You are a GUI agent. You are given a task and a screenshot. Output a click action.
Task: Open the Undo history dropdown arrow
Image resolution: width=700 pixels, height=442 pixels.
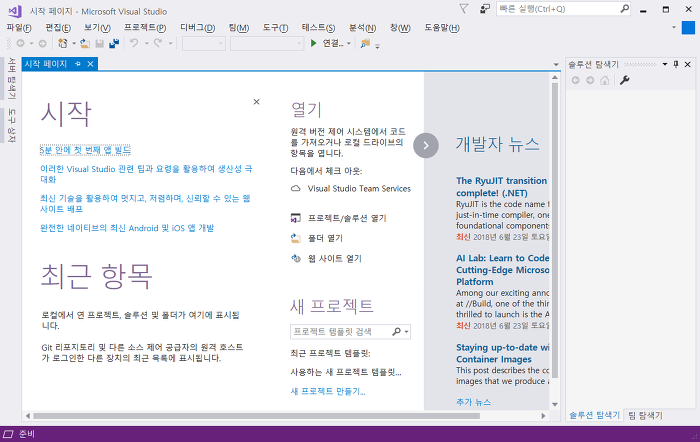click(146, 44)
